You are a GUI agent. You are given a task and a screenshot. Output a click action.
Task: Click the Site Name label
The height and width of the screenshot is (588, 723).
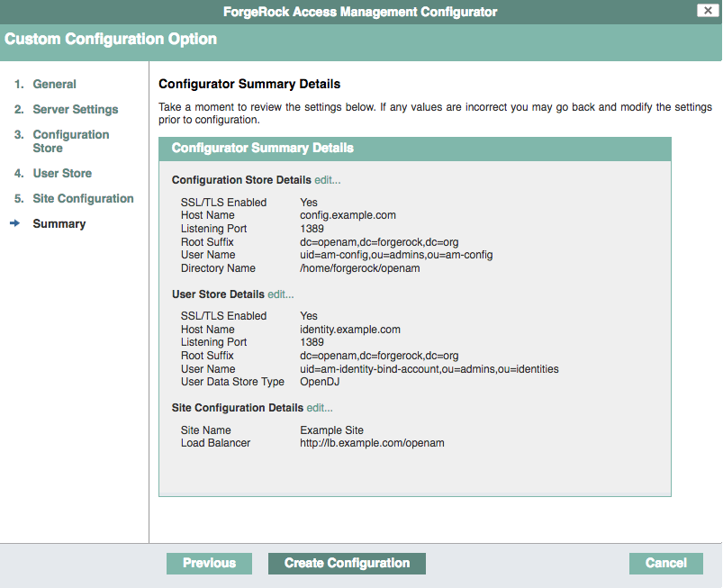205,430
